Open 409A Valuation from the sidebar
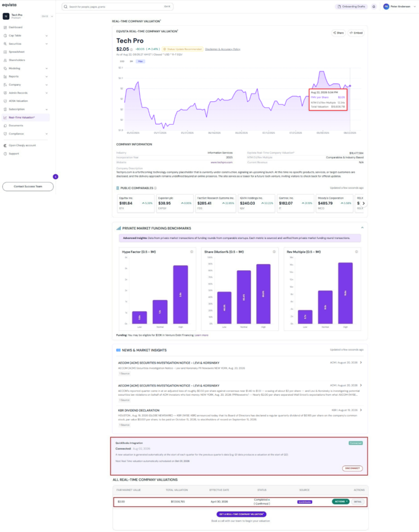419x532 pixels. click(x=18, y=101)
